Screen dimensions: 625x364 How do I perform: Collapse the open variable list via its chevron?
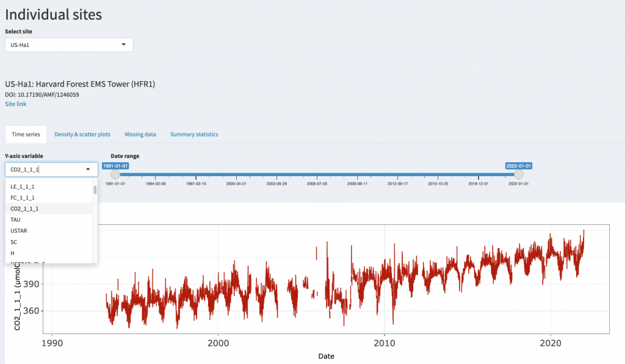pyautogui.click(x=87, y=169)
